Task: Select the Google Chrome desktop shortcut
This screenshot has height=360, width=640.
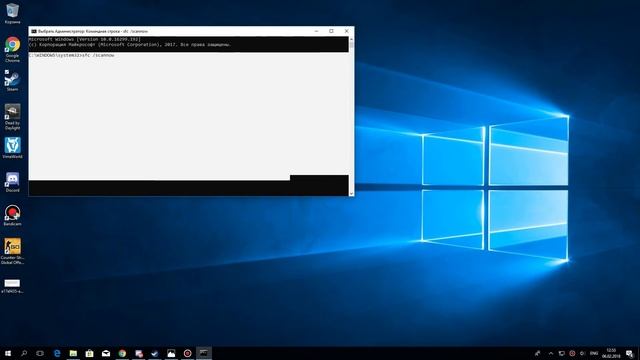Action: [x=12, y=49]
